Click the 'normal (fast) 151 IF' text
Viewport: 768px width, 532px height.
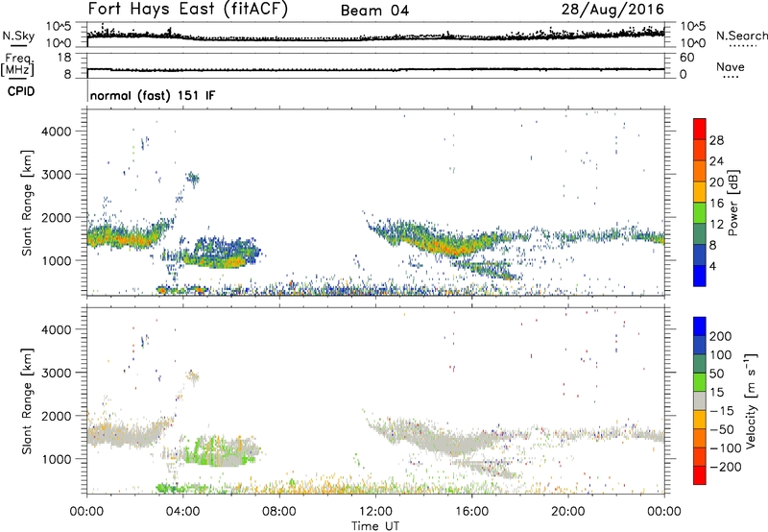pos(153,95)
